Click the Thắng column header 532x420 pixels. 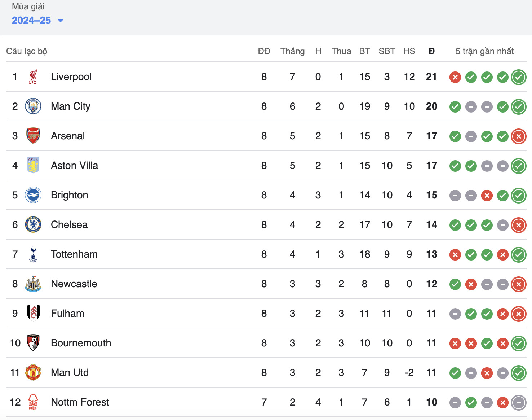pyautogui.click(x=292, y=51)
